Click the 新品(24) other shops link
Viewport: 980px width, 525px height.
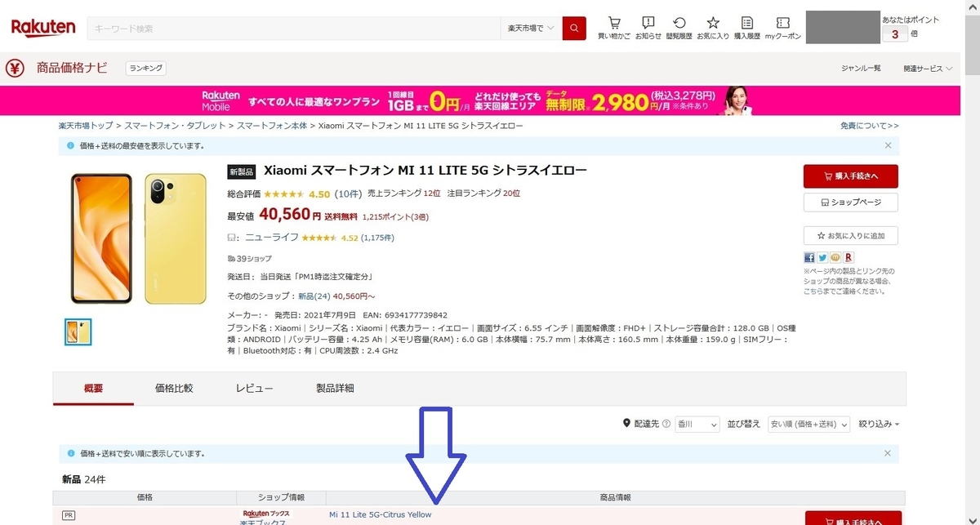pyautogui.click(x=314, y=296)
